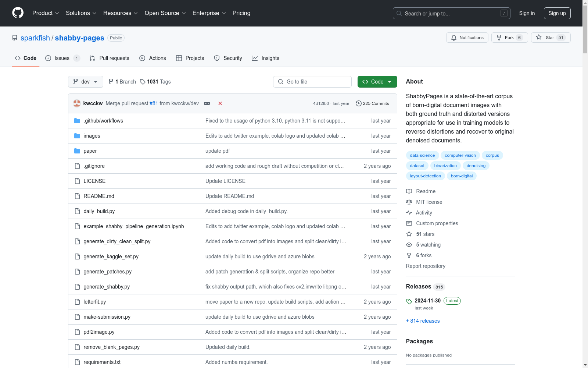Viewport: 588px width, 368px height.
Task: Click the layout-detection topic tag
Action: click(425, 176)
